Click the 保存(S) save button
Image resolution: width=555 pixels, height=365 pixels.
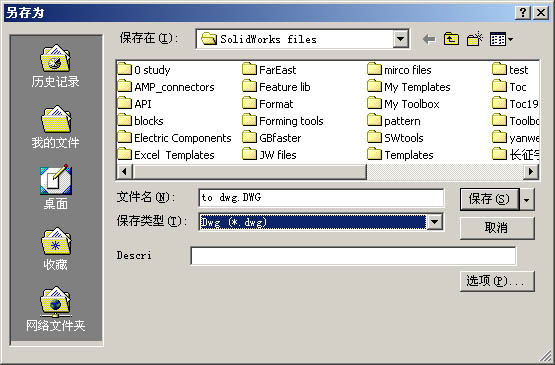pos(490,199)
